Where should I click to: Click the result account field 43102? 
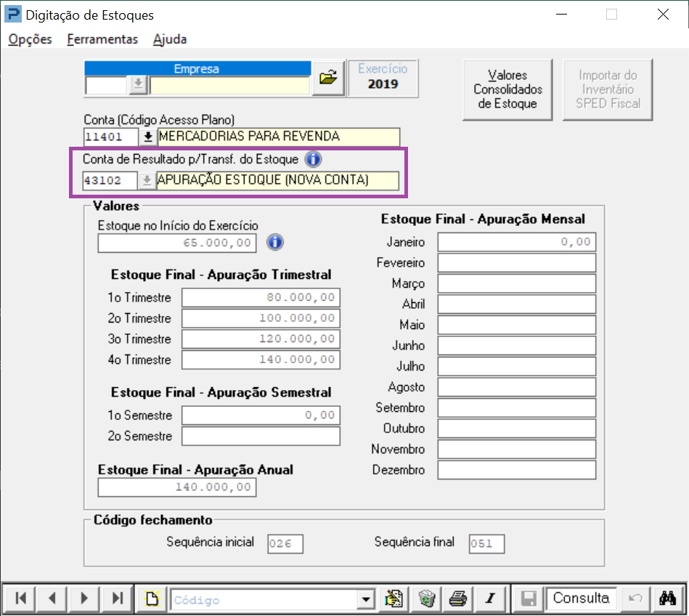tap(110, 181)
